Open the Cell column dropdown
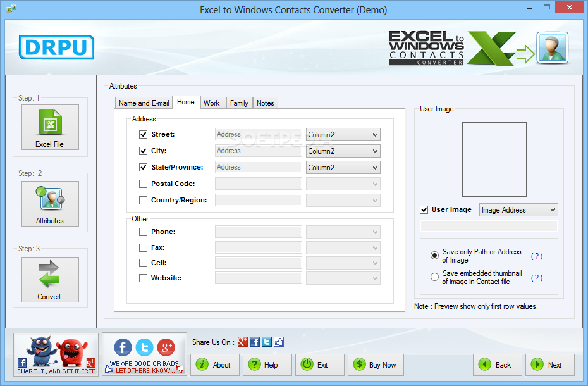Screen dimensions: 588x386 coord(343,263)
